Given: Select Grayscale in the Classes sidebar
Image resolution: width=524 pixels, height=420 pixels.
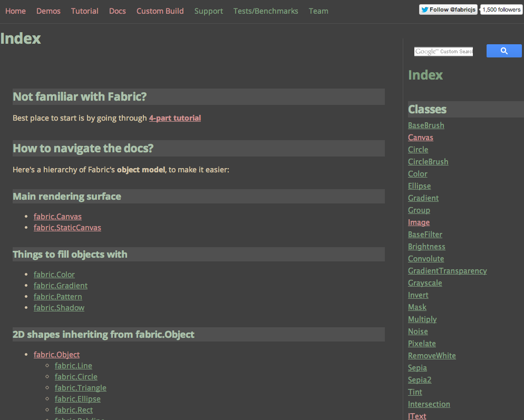Looking at the screenshot, I should [425, 283].
